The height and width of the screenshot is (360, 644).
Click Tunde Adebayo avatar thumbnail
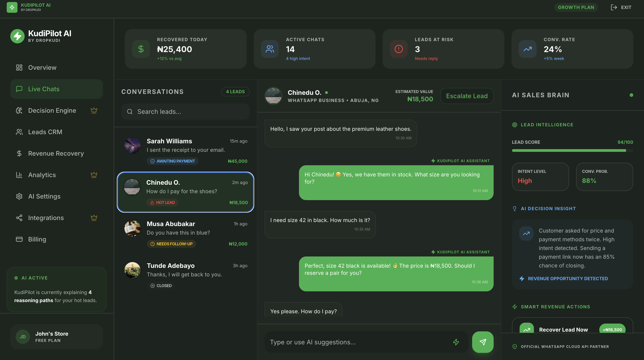(x=132, y=270)
